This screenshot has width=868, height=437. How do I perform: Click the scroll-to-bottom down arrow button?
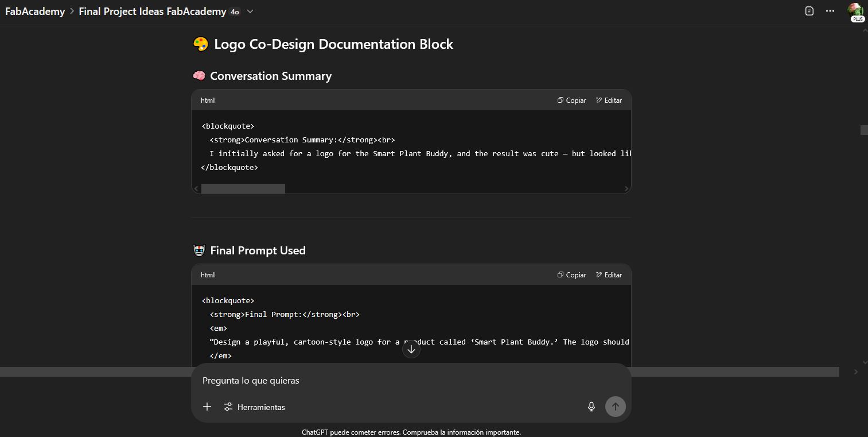point(411,349)
